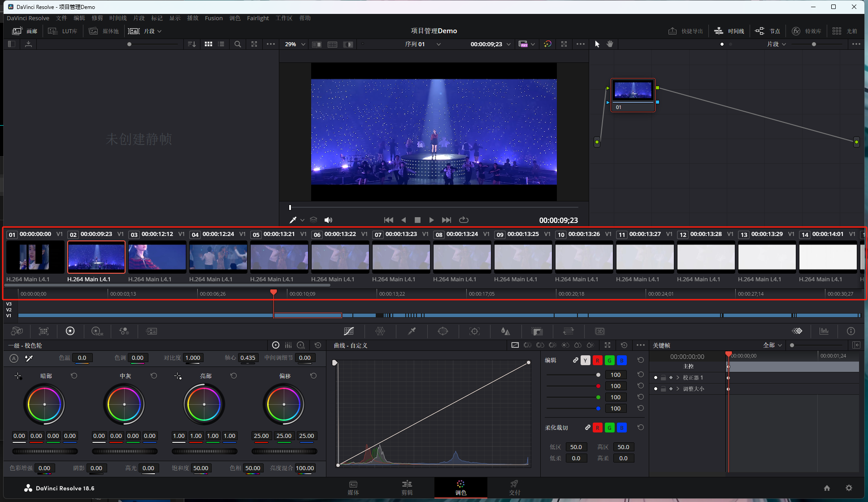Open the Fusion menu
The image size is (868, 502).
[213, 18]
